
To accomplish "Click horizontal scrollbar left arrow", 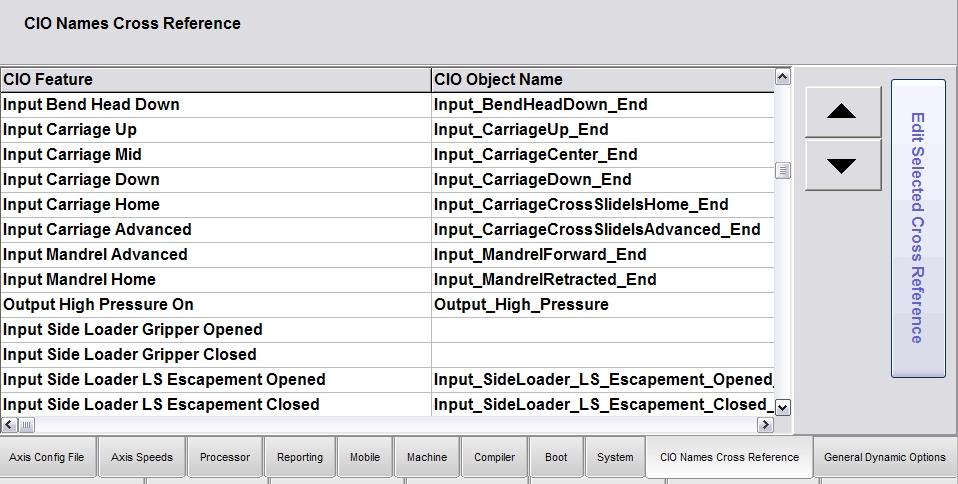I will coord(8,425).
